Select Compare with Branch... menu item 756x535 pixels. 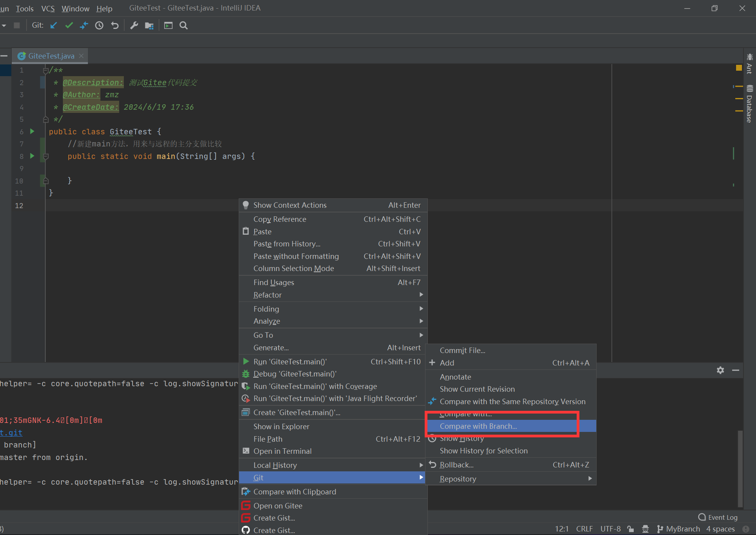tap(511, 426)
